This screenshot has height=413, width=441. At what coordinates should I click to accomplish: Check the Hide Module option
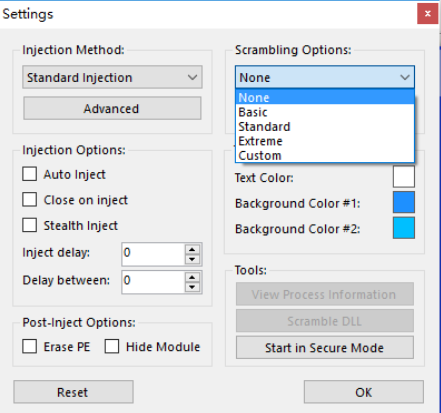pos(112,346)
